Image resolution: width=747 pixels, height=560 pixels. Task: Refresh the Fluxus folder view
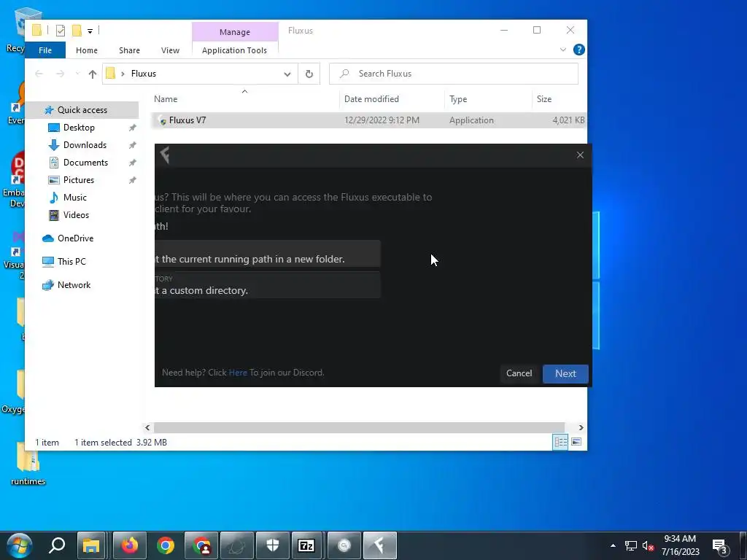coord(309,74)
